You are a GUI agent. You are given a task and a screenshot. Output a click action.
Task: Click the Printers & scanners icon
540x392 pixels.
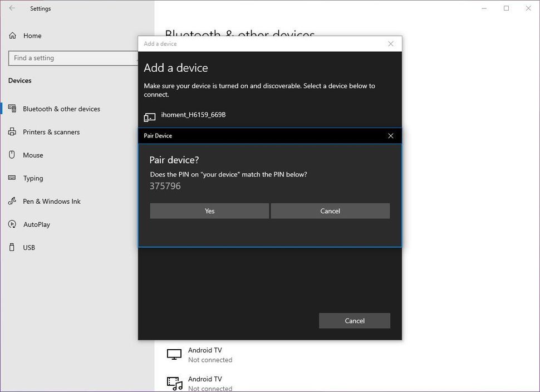(x=12, y=132)
